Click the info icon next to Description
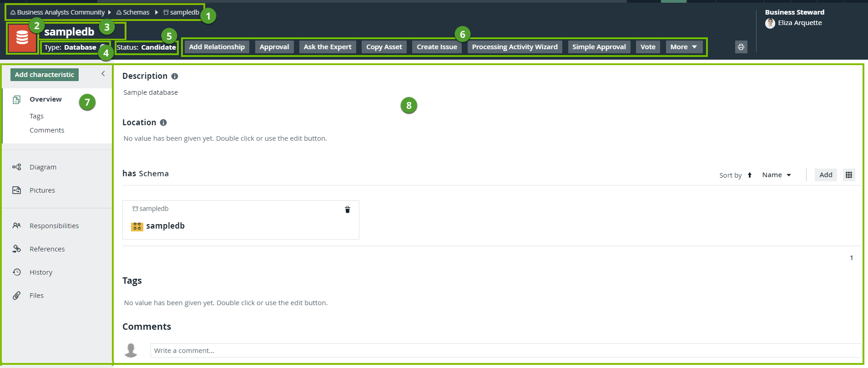 175,77
